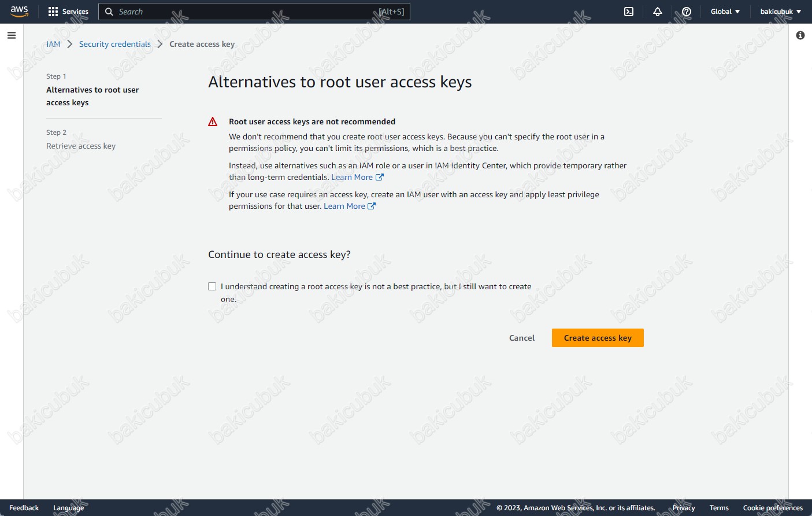Image resolution: width=812 pixels, height=516 pixels.
Task: Open the Security credentials breadcrumb
Action: pos(115,44)
